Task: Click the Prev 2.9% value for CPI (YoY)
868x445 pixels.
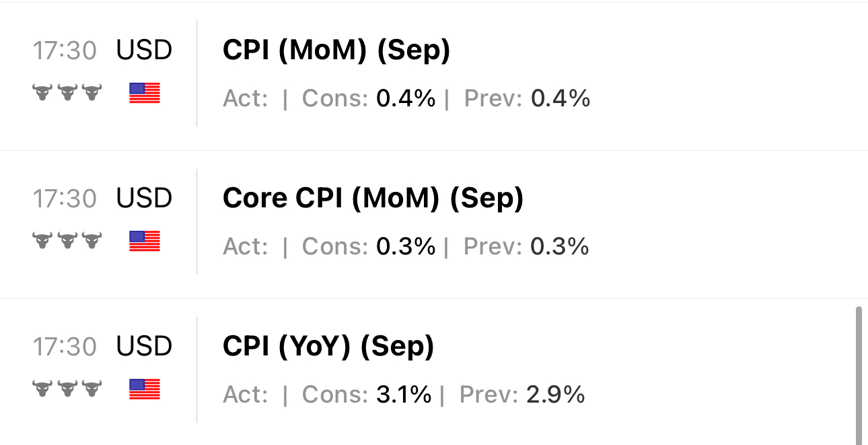Action: pyautogui.click(x=556, y=395)
